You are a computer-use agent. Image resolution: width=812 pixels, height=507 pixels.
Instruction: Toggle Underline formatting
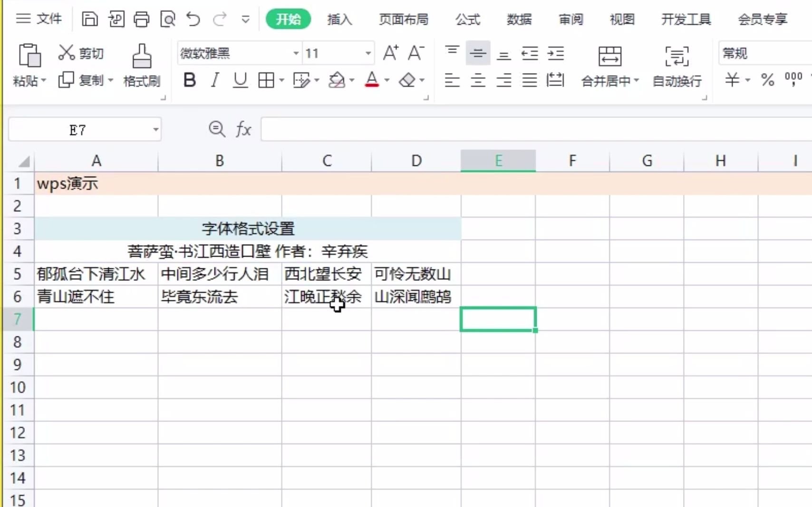241,80
